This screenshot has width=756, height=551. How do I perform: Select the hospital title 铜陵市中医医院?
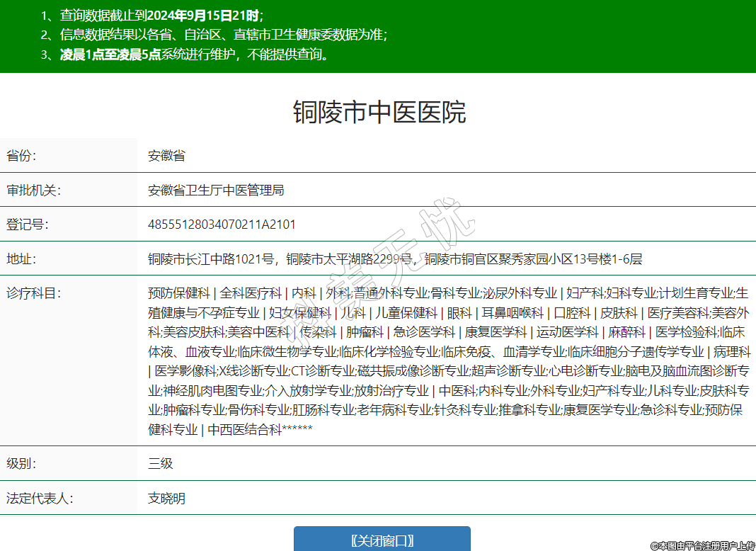(379, 113)
